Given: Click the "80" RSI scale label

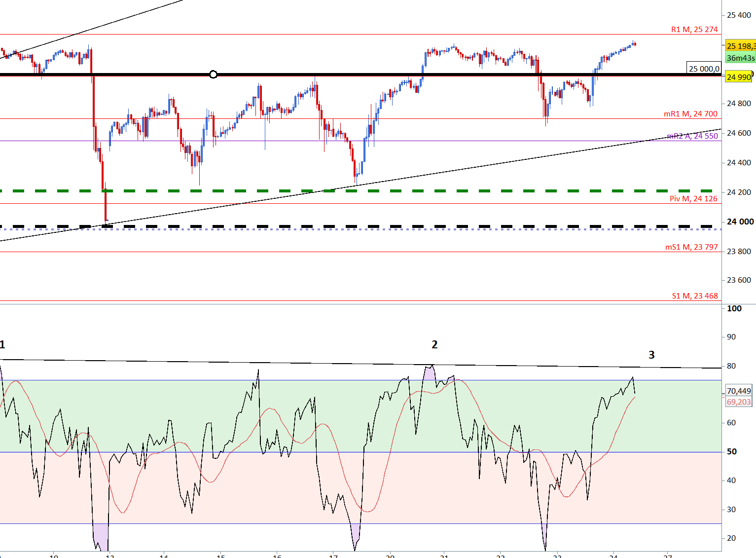Looking at the screenshot, I should click(731, 366).
